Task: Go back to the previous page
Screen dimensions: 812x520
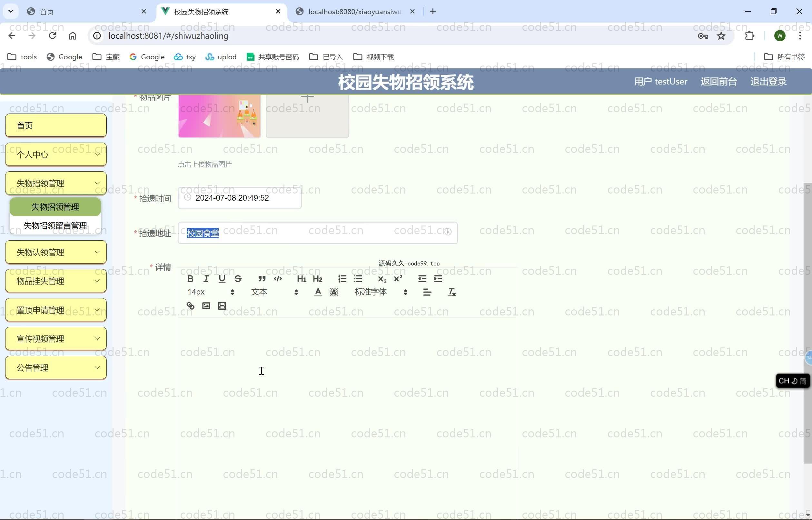Action: [x=12, y=36]
